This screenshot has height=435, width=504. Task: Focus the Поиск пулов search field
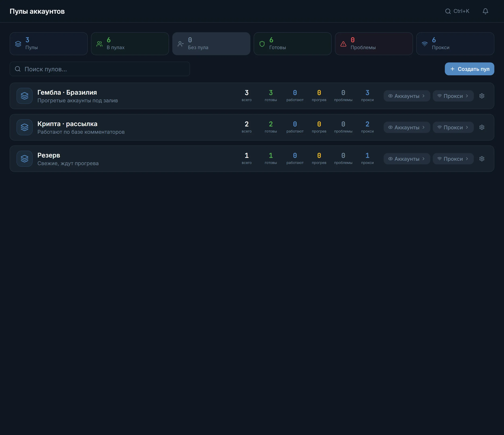100,69
